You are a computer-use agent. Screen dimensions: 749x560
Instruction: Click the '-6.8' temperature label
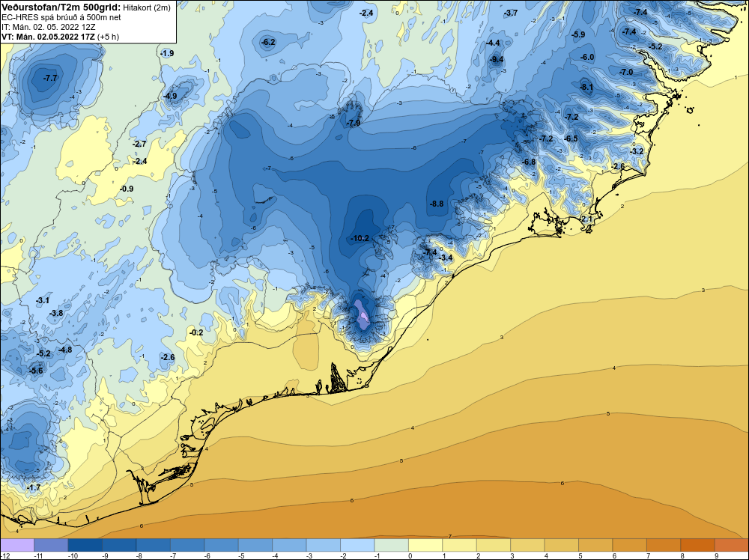click(x=529, y=162)
